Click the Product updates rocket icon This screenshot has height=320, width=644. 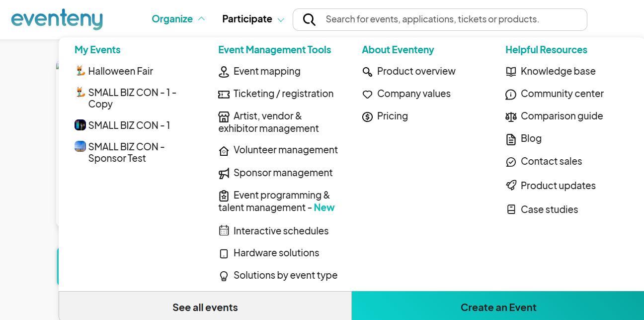tap(511, 186)
